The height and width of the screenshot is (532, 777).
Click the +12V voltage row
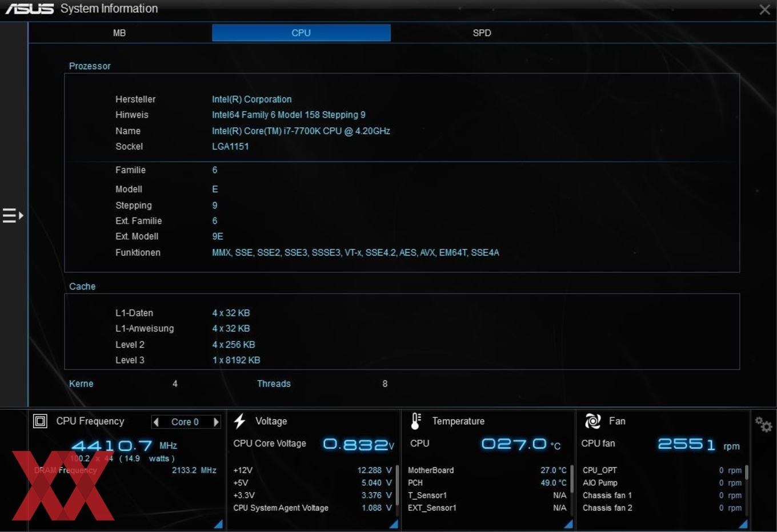313,470
